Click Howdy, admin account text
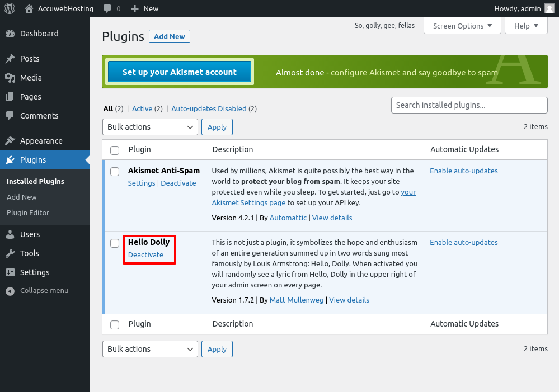 (x=518, y=8)
